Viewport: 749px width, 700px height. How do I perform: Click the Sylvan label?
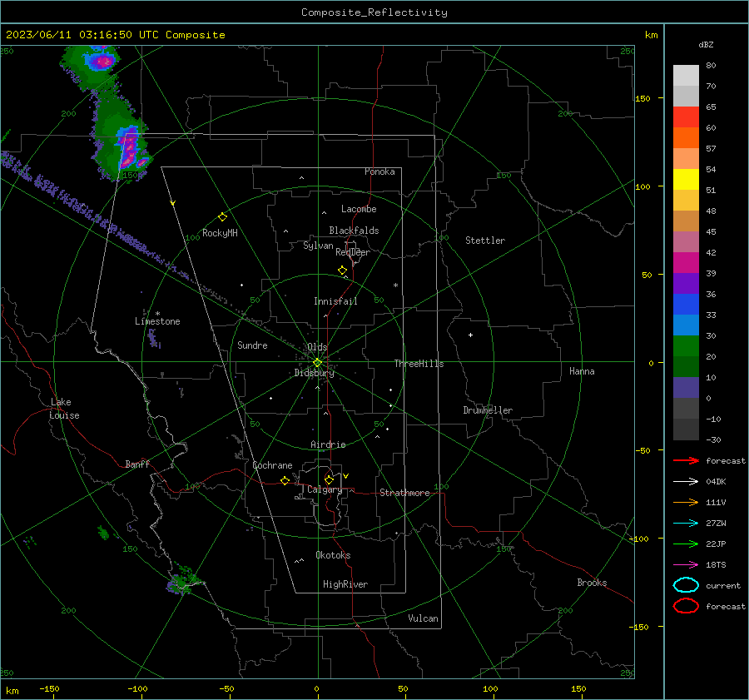pos(318,246)
